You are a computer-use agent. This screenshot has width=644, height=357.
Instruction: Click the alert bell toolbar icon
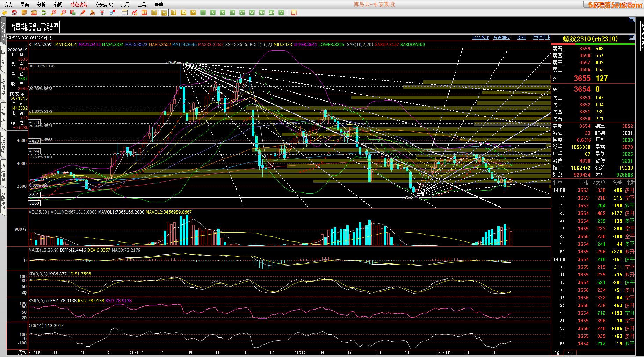[x=92, y=13]
